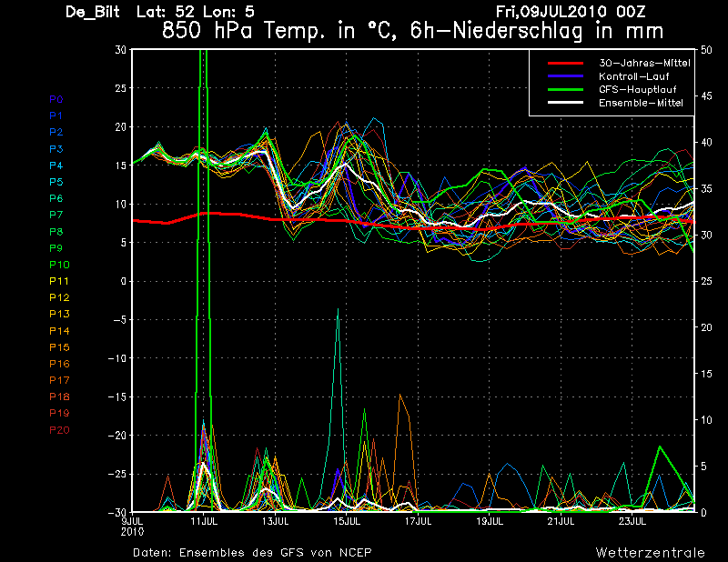Click the P11 ensemble member label
The width and height of the screenshot is (728, 562).
pyautogui.click(x=59, y=281)
